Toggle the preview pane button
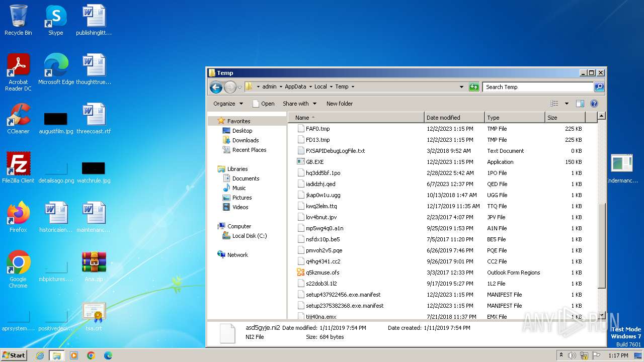 (580, 104)
